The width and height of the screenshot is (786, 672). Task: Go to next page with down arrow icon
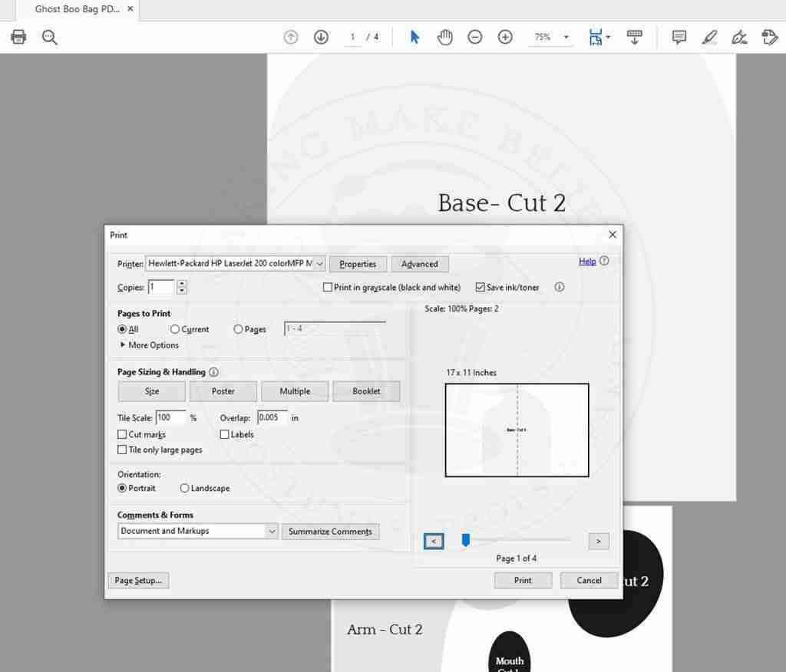coord(321,37)
